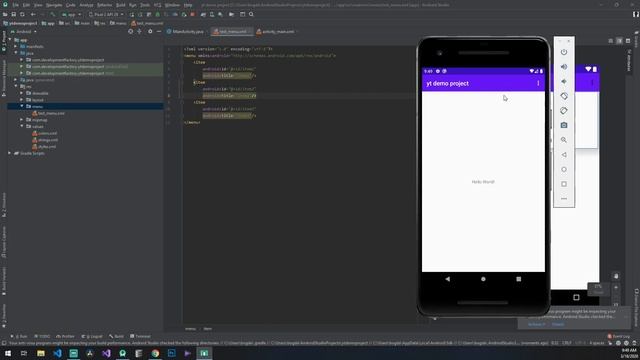Image resolution: width=640 pixels, height=360 pixels.
Task: Open the Pixel 2 API device dropdown
Action: [106, 14]
